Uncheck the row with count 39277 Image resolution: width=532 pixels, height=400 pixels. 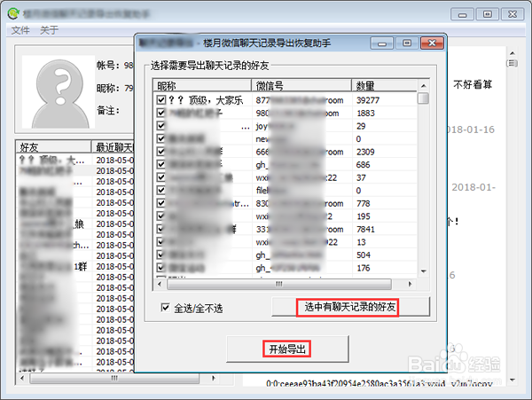(x=161, y=99)
